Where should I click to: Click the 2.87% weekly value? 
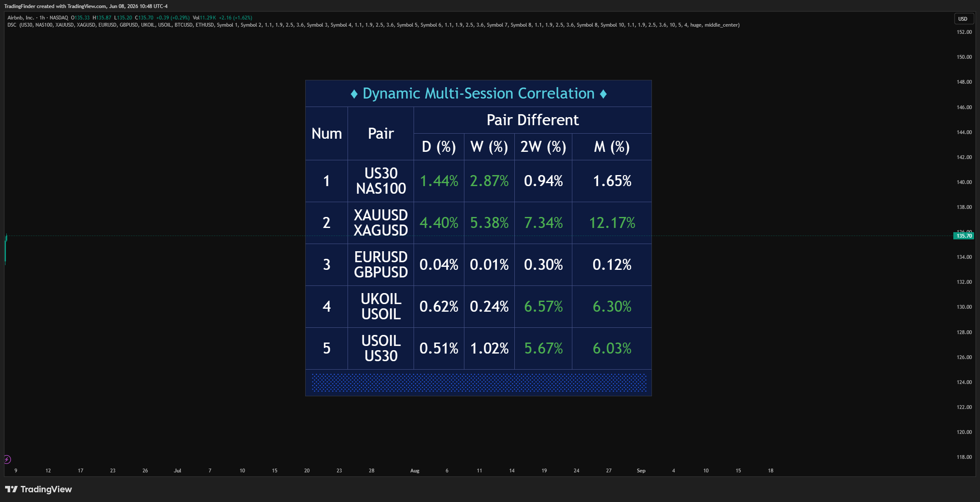tap(489, 181)
